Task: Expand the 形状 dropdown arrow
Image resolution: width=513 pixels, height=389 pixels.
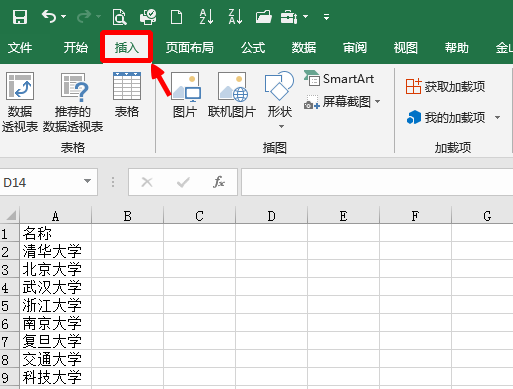Action: point(281,126)
